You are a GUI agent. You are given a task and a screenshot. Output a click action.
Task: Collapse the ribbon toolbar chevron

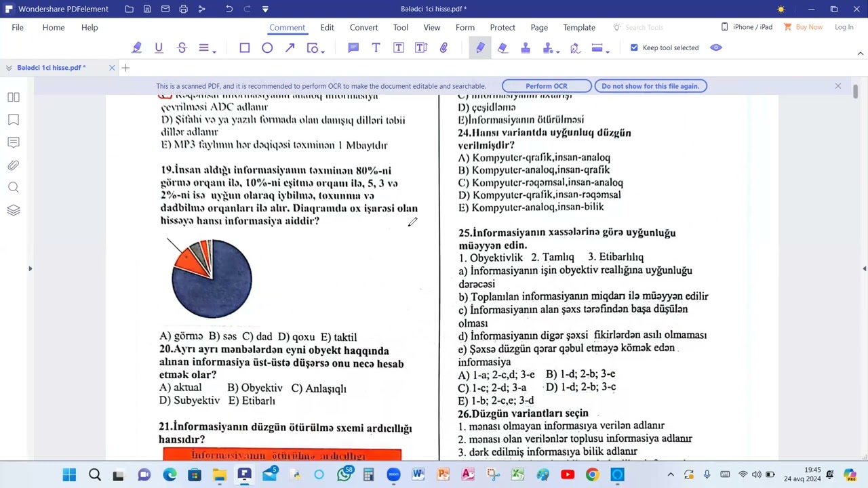(861, 53)
